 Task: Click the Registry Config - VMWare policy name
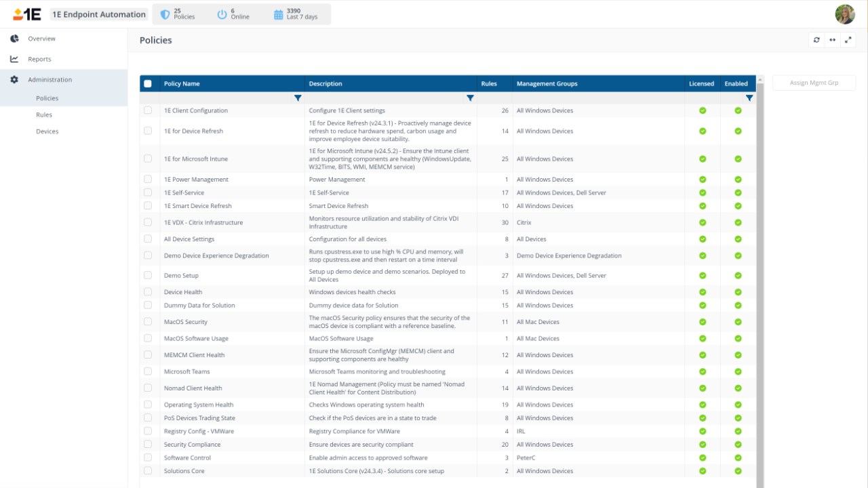pos(199,431)
